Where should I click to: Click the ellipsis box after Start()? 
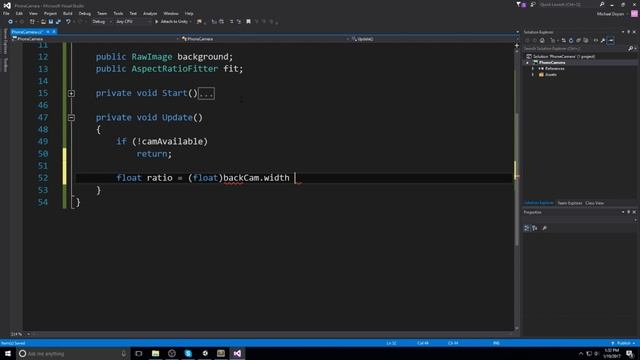[206, 93]
